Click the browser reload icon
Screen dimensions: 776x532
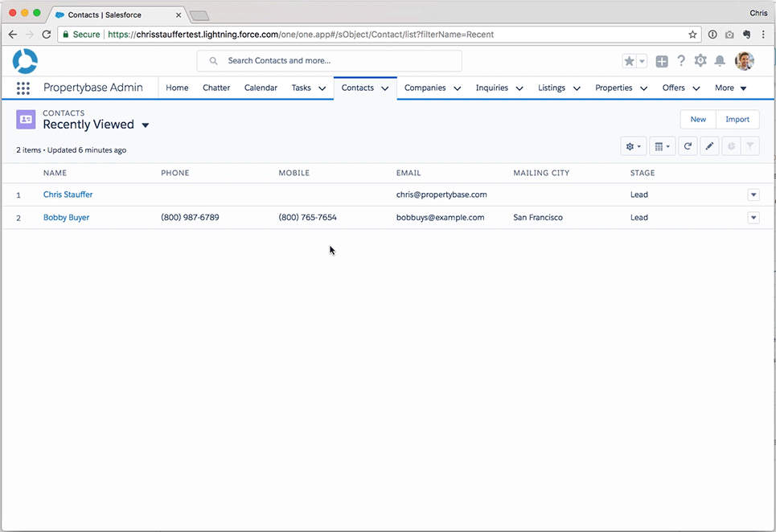tap(47, 35)
